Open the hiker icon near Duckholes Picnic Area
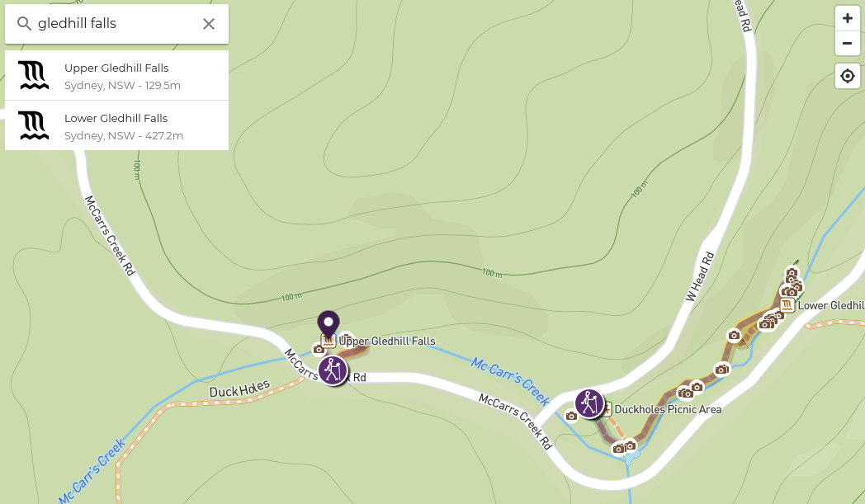The image size is (865, 504). tap(589, 403)
